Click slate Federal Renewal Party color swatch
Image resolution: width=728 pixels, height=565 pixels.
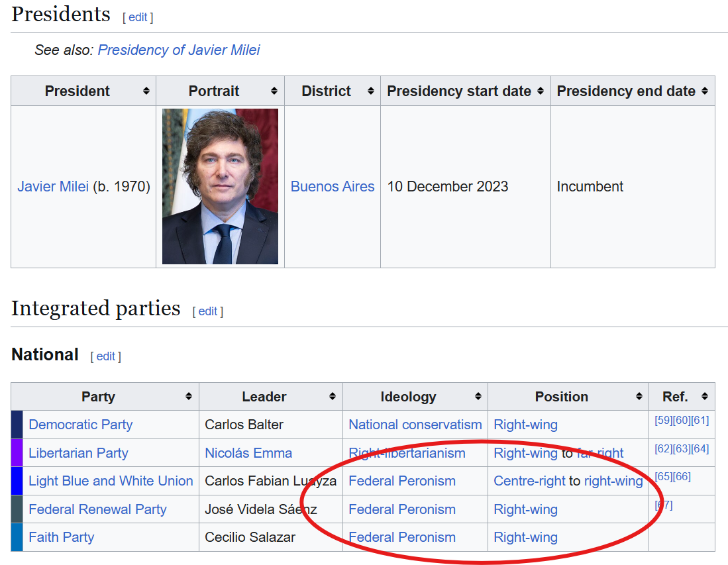[17, 509]
